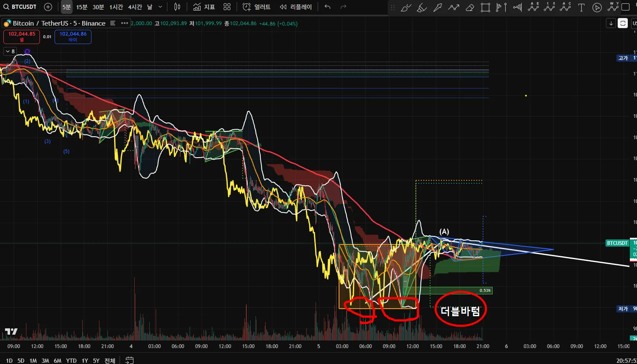Click the undo arrow
637x364 pixels.
[328, 7]
